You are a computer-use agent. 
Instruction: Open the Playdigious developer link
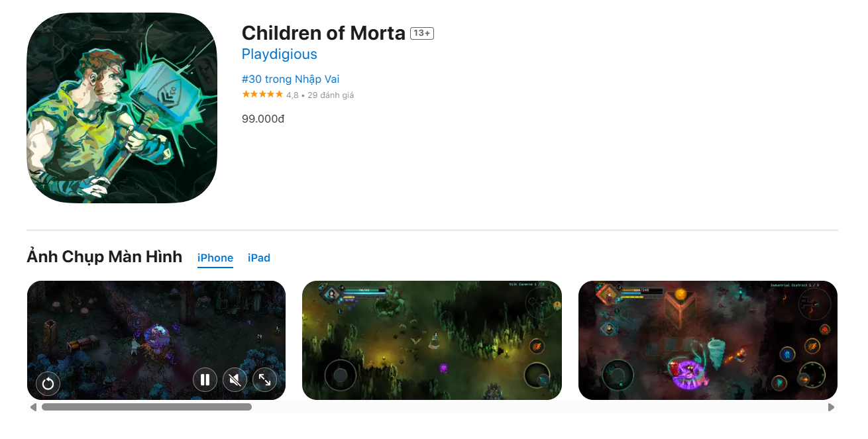tap(279, 54)
